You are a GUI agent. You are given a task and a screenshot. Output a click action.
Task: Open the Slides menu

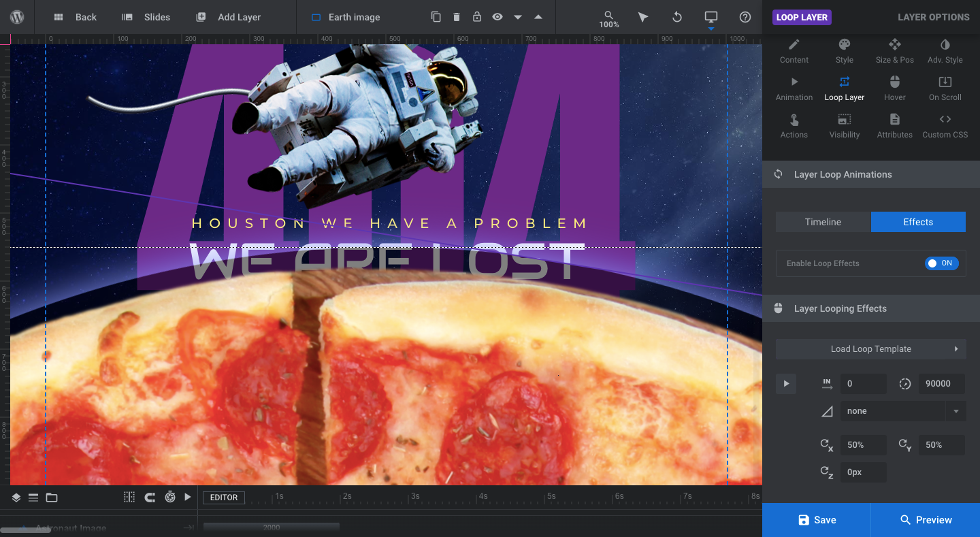(146, 17)
